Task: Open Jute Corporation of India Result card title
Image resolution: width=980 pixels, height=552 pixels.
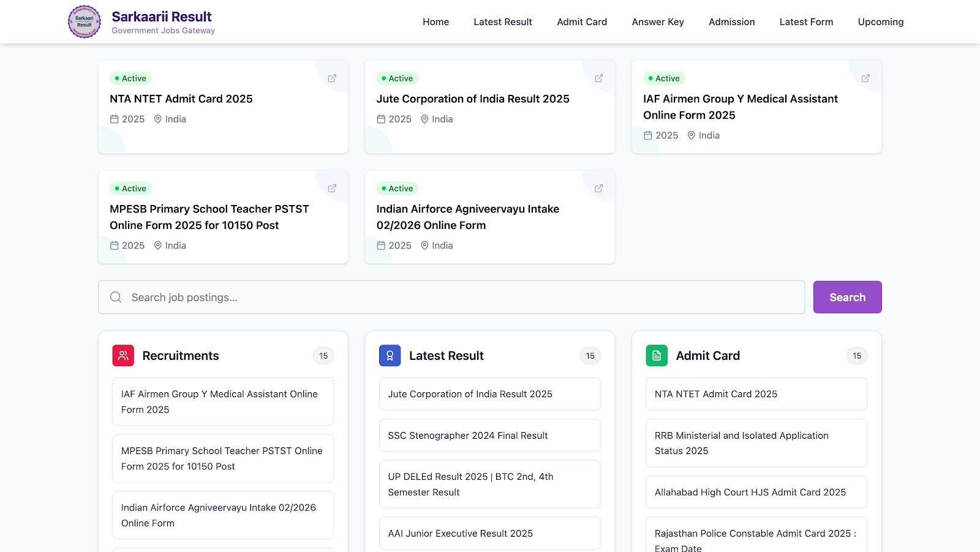Action: pyautogui.click(x=473, y=99)
